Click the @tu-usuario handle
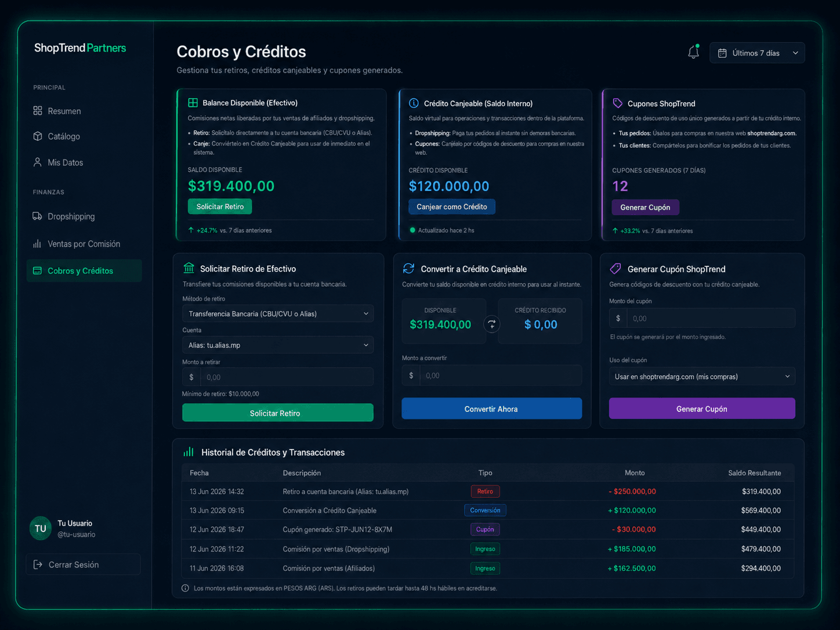 77,535
